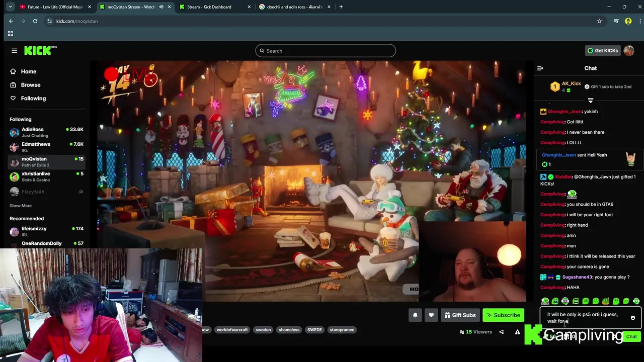Open a new browser tab
644x362 pixels.
point(341,7)
